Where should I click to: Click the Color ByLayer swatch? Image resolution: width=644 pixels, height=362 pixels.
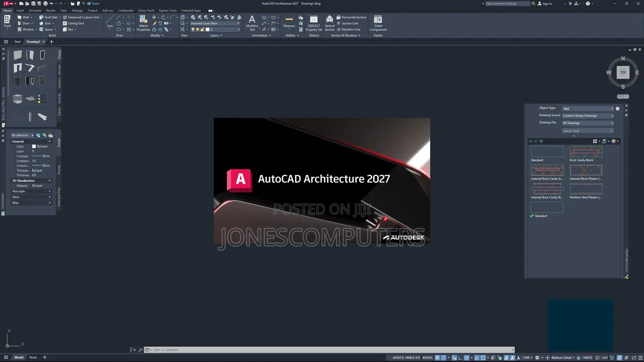34,146
